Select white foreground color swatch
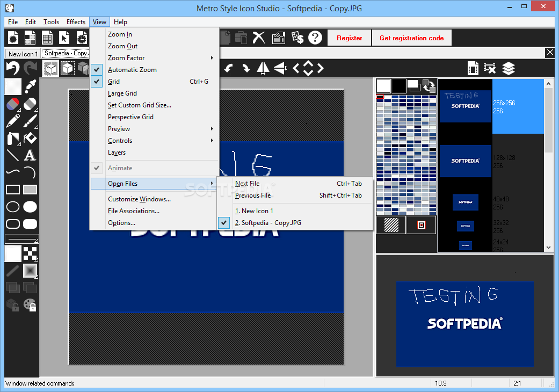Viewport: 559px width, 392px height. [383, 86]
